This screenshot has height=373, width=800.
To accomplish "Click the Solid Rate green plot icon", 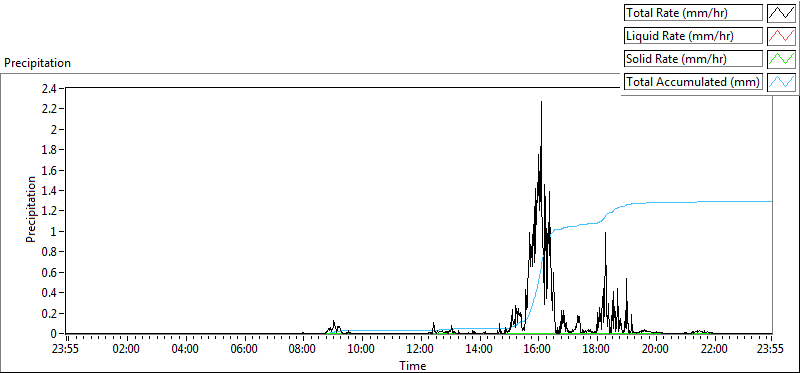I will (781, 59).
